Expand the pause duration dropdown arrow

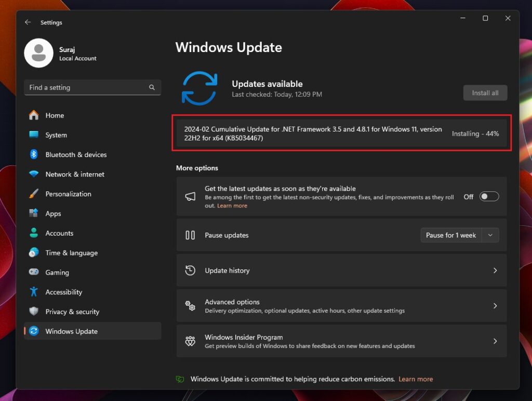click(x=490, y=235)
